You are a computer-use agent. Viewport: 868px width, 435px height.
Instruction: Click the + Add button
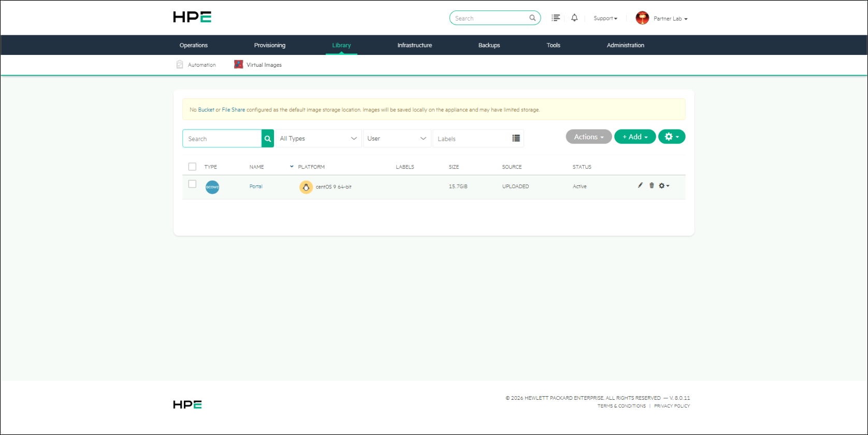[635, 137]
